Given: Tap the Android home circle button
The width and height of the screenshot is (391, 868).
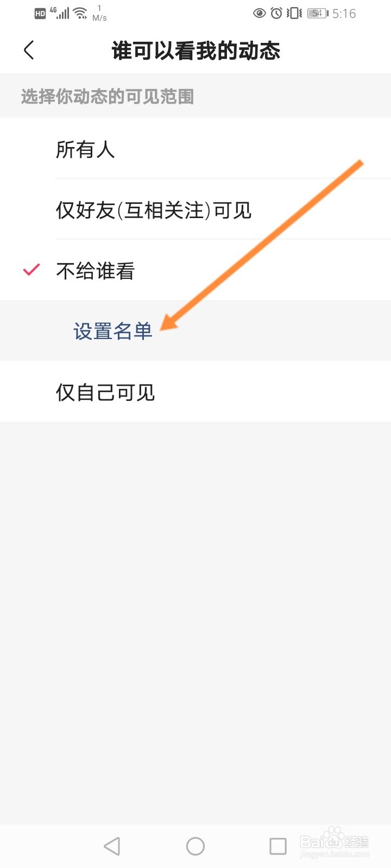Looking at the screenshot, I should coord(195,846).
